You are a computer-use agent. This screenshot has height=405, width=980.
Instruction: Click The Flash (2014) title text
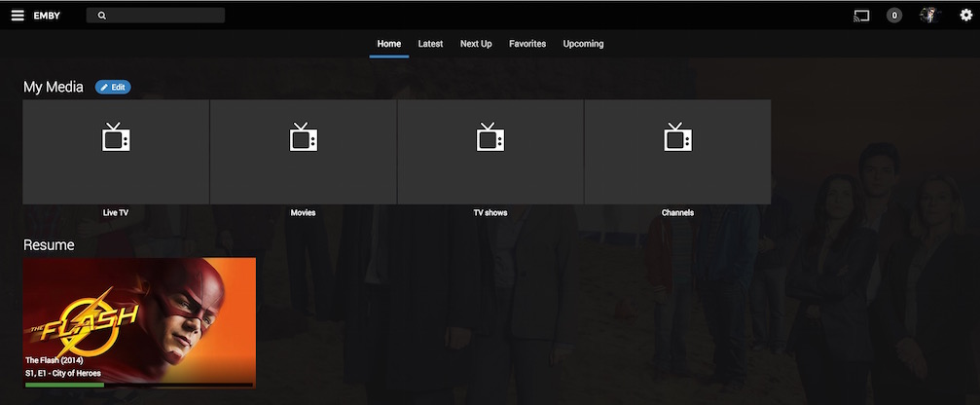[54, 360]
